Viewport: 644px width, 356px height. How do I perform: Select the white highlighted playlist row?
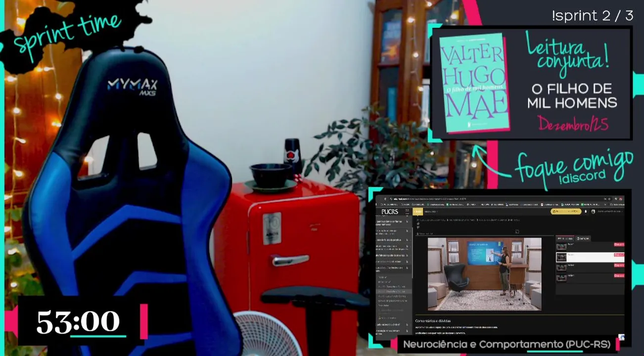point(590,257)
